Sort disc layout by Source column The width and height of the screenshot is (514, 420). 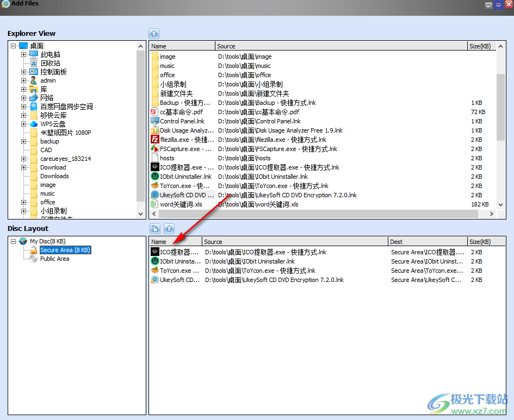[x=295, y=242]
